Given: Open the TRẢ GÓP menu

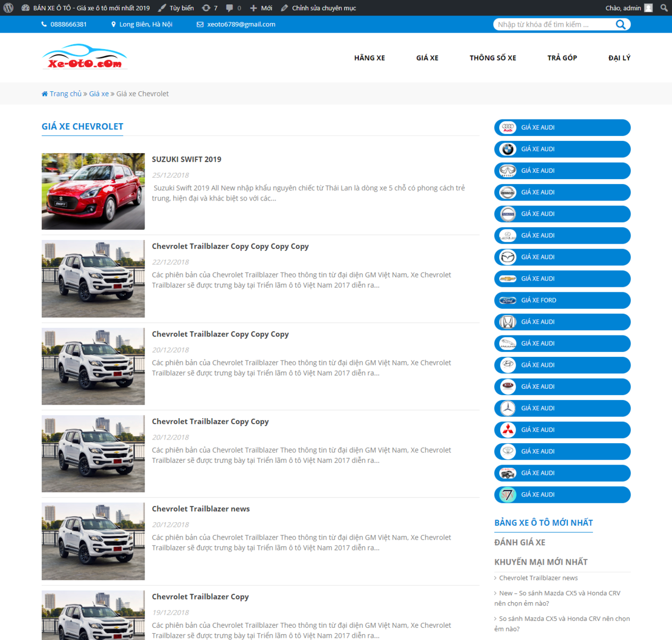Looking at the screenshot, I should pyautogui.click(x=562, y=58).
